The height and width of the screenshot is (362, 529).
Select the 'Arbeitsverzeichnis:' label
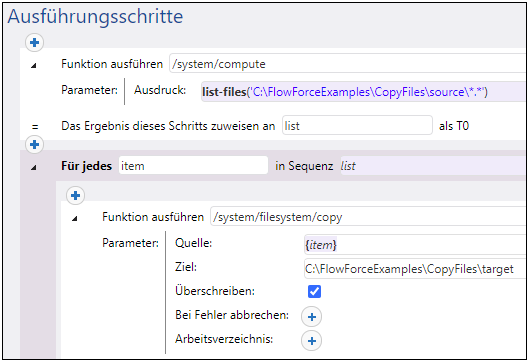pos(224,339)
